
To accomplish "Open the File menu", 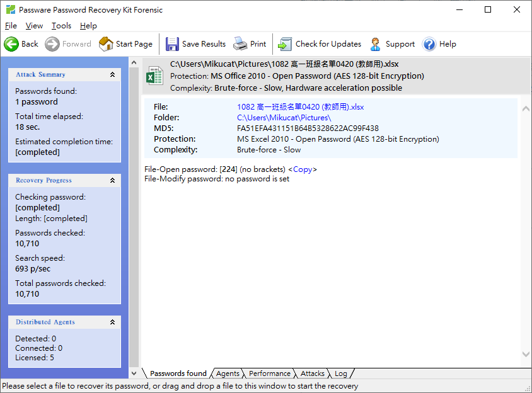I will (x=11, y=26).
